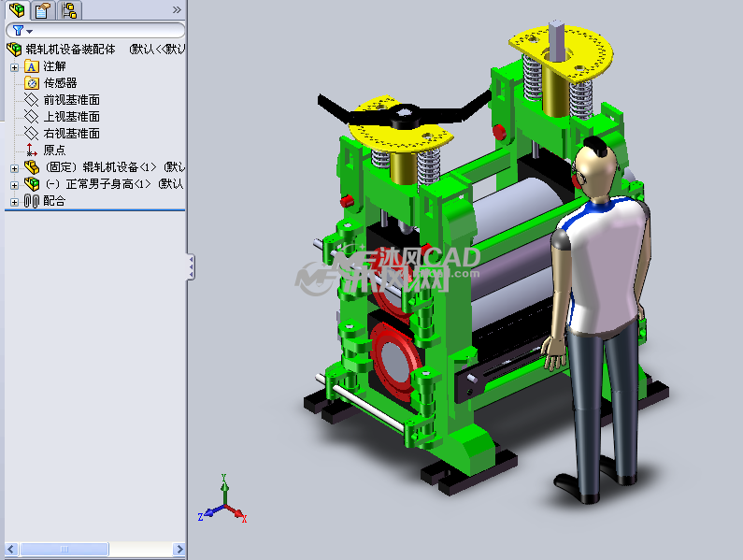This screenshot has width=743, height=560.
Task: Click the 原点 origin icon
Action: (x=31, y=151)
